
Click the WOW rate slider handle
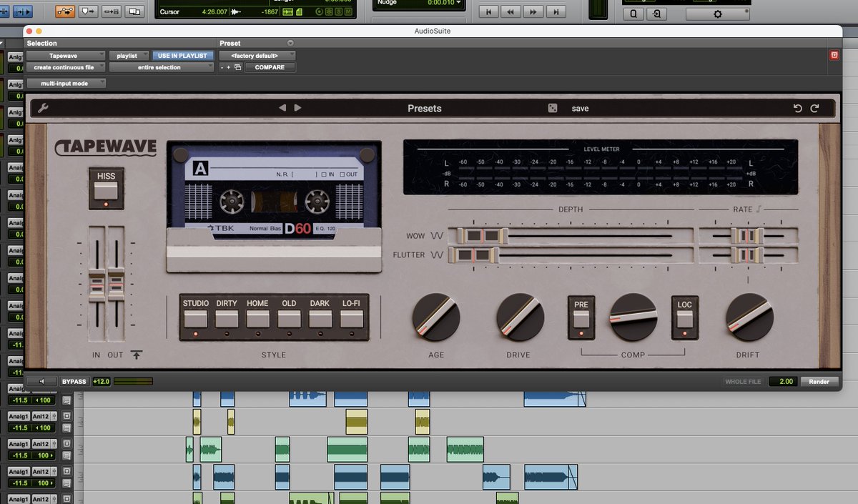[x=747, y=236]
